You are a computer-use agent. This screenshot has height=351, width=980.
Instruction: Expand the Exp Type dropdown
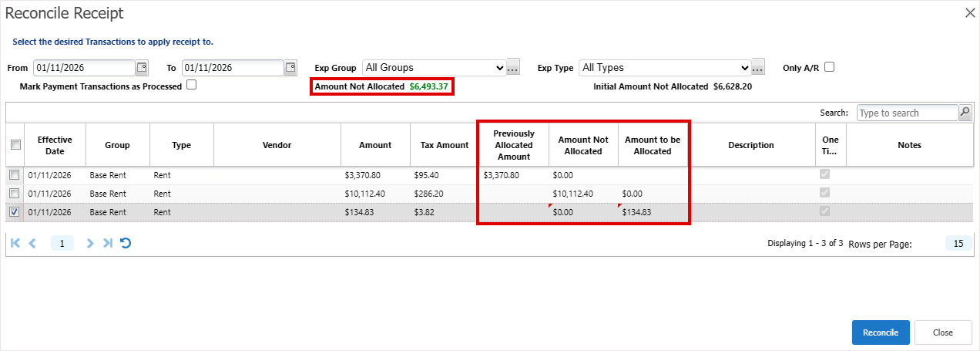click(664, 68)
